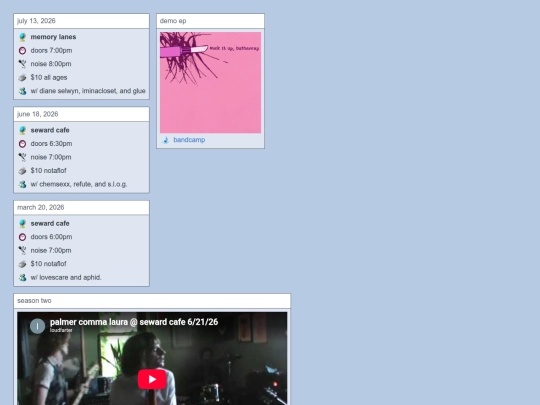Click the globe icon in the june 18 card
This screenshot has height=405, width=540.
pyautogui.click(x=22, y=130)
